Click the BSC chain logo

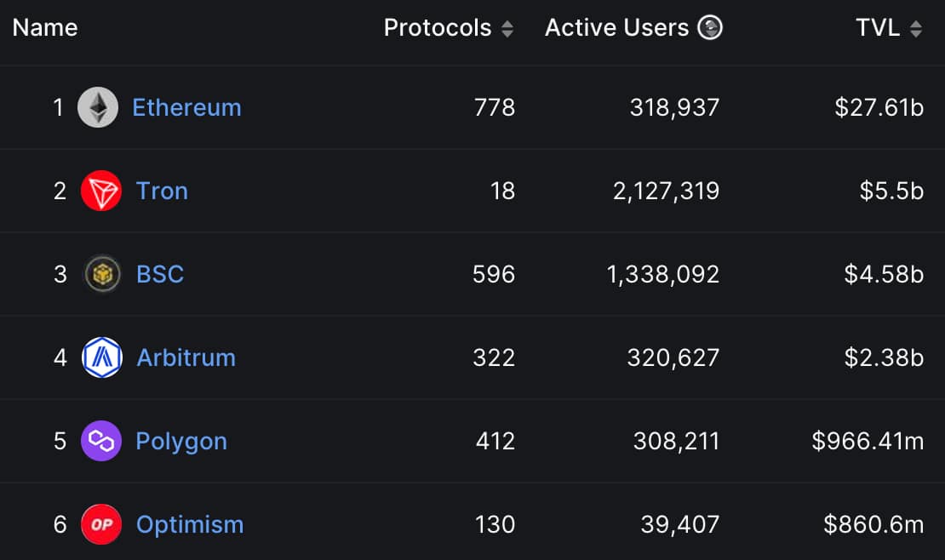click(100, 274)
